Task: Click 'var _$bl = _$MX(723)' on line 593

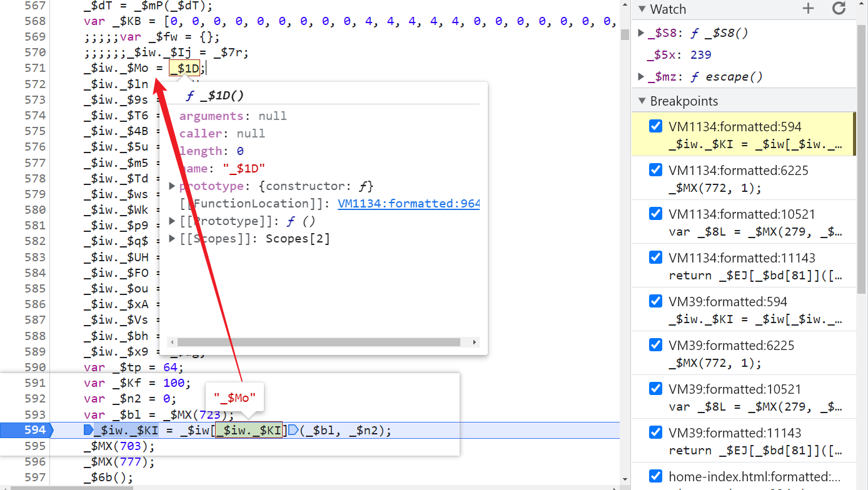Action: 159,414
